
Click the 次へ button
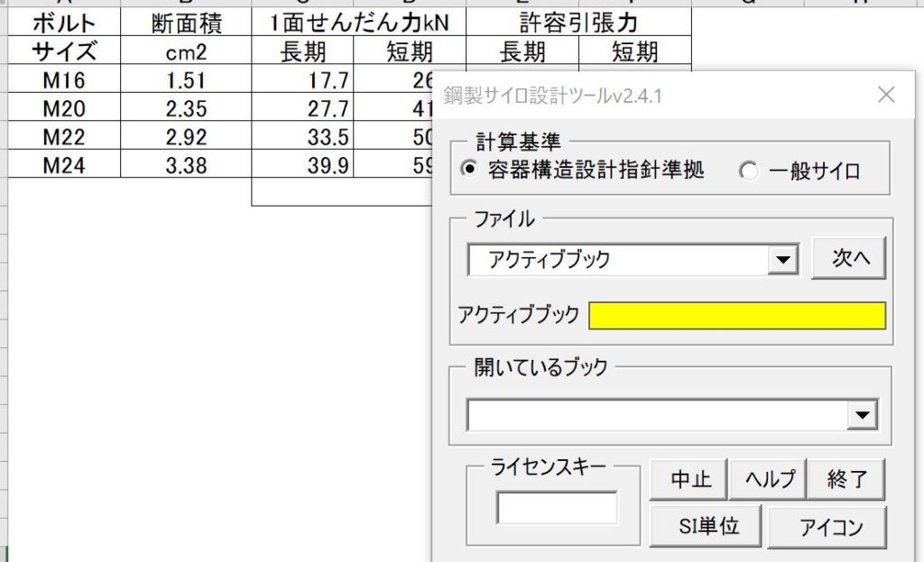[848, 257]
